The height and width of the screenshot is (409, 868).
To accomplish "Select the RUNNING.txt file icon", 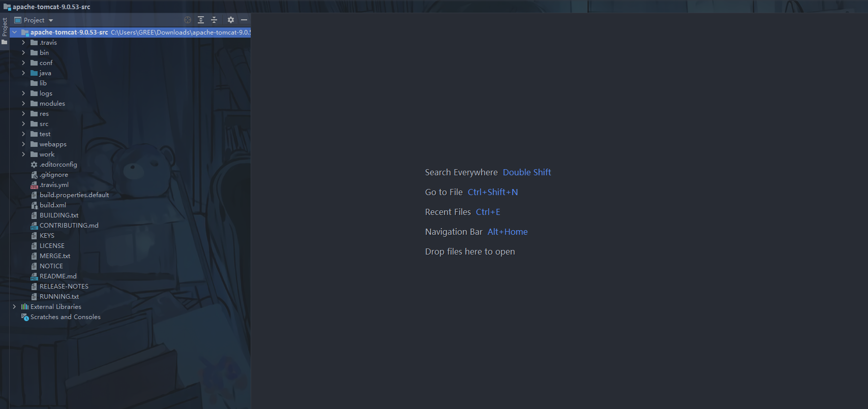I will click(34, 297).
